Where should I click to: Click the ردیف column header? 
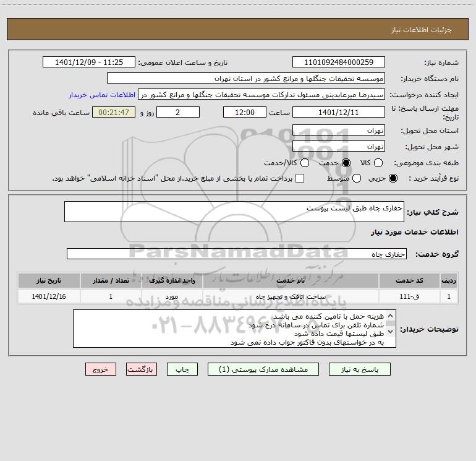click(x=449, y=280)
